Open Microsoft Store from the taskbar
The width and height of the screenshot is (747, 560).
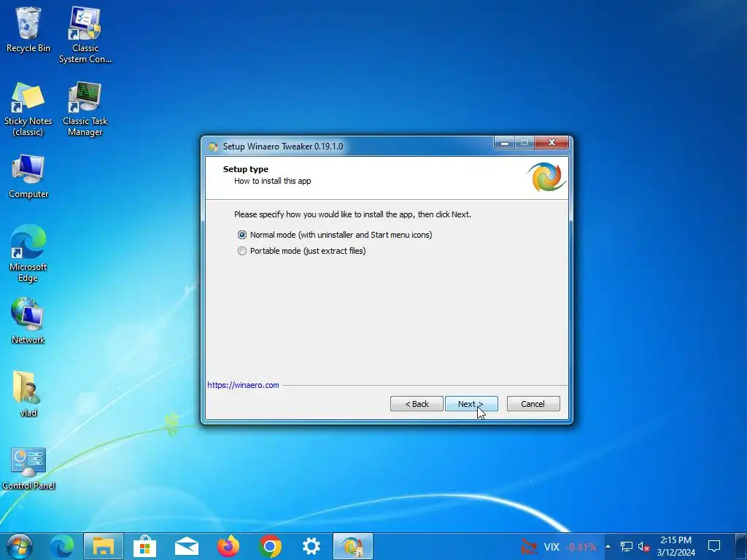145,546
